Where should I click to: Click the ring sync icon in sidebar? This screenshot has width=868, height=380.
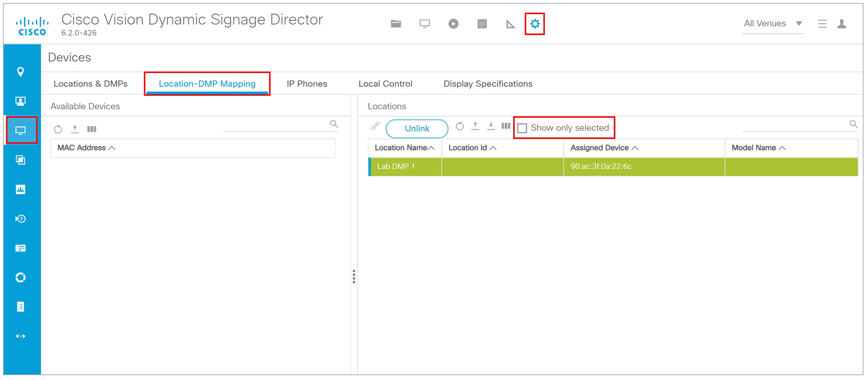20,278
